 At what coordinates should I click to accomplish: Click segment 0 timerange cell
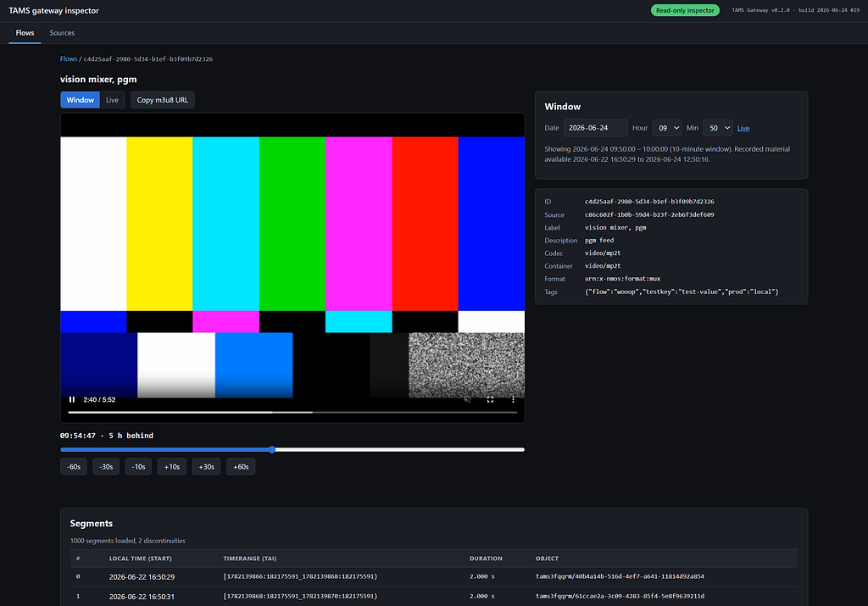coord(300,576)
